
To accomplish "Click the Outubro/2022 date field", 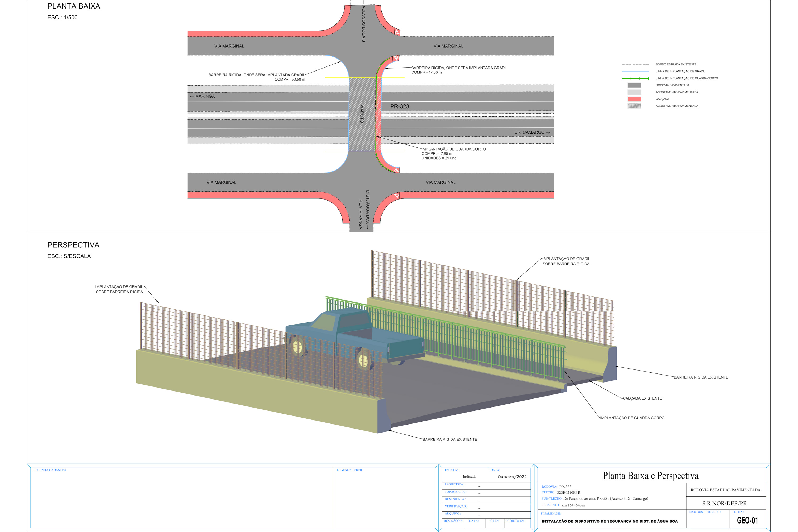I will (x=512, y=477).
